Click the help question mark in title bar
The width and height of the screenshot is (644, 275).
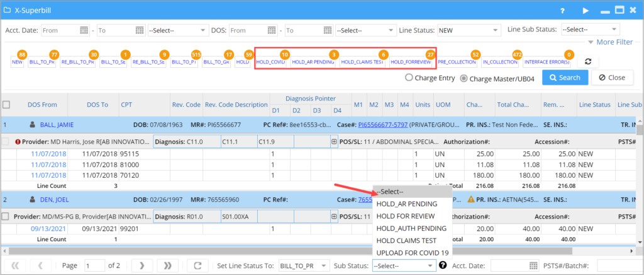tap(562, 11)
